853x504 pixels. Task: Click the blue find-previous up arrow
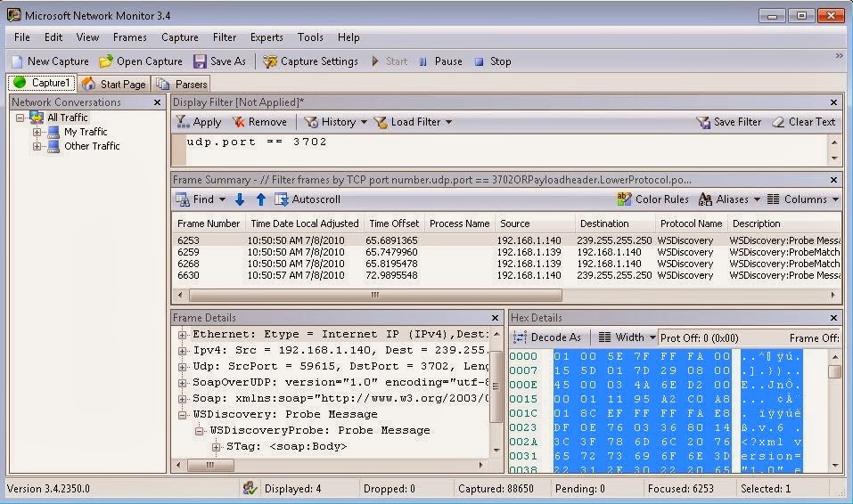coord(261,199)
